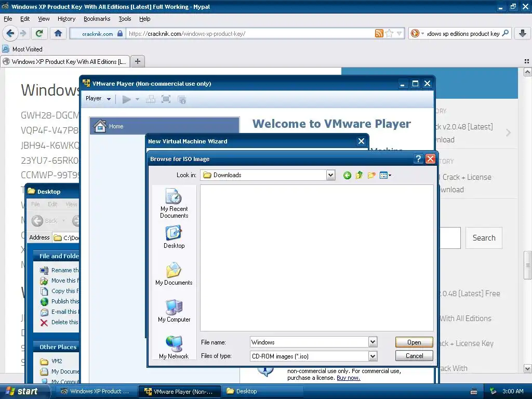
Task: Open Most Visited bookmarks folder
Action: (22, 49)
